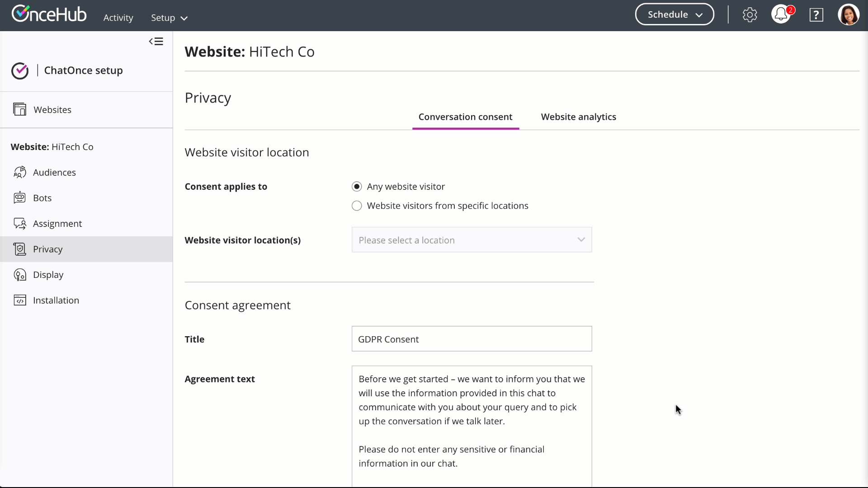Open the help question mark icon
Screen dimensions: 868x488
pyautogui.click(x=816, y=15)
